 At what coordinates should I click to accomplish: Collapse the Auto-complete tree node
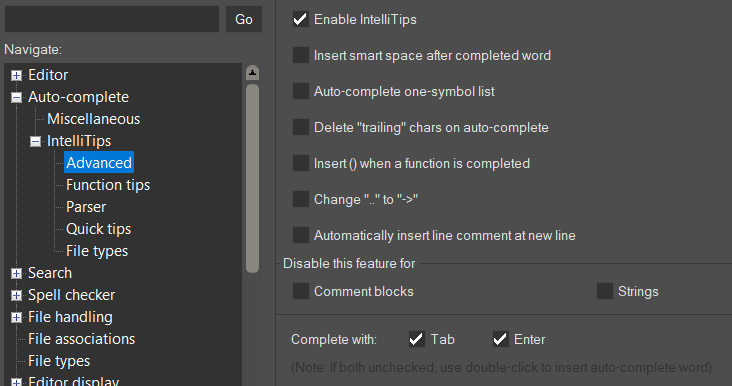coord(16,97)
